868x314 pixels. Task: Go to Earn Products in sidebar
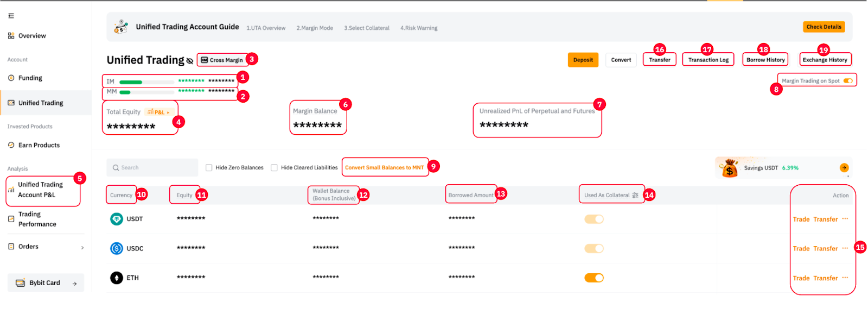pyautogui.click(x=39, y=145)
